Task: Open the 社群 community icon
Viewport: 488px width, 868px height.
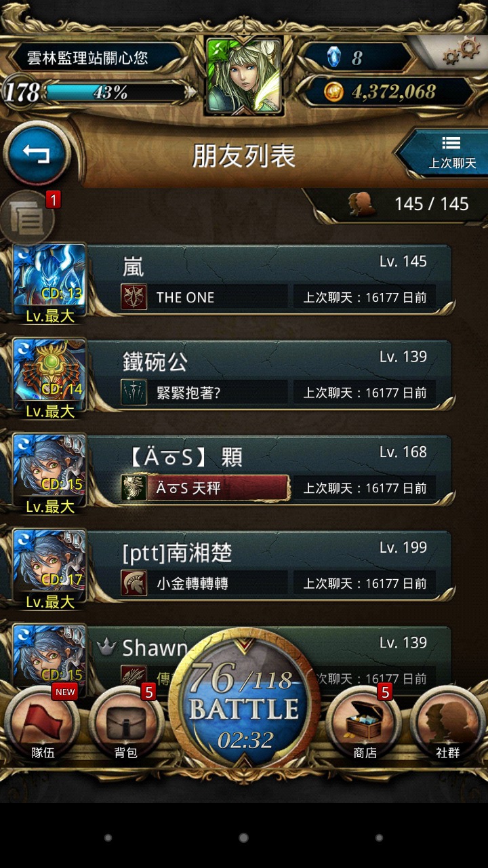Action: 448,724
